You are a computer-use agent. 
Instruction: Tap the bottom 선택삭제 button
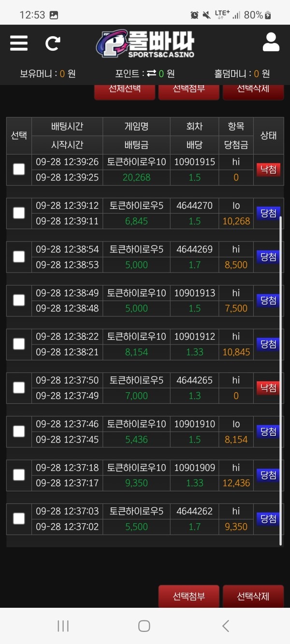(x=253, y=596)
